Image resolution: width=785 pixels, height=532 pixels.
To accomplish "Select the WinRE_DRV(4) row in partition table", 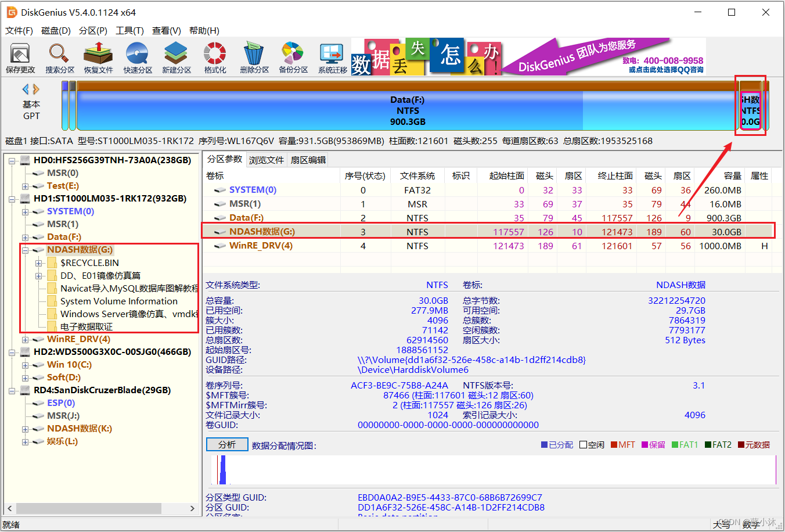I will pyautogui.click(x=488, y=246).
